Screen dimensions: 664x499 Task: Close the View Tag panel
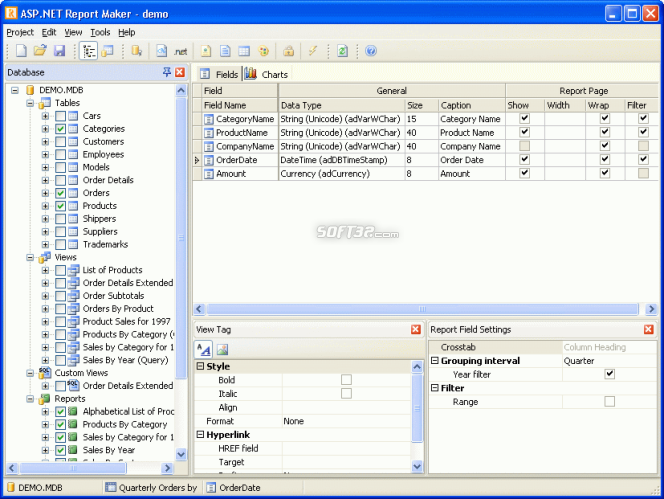point(416,329)
